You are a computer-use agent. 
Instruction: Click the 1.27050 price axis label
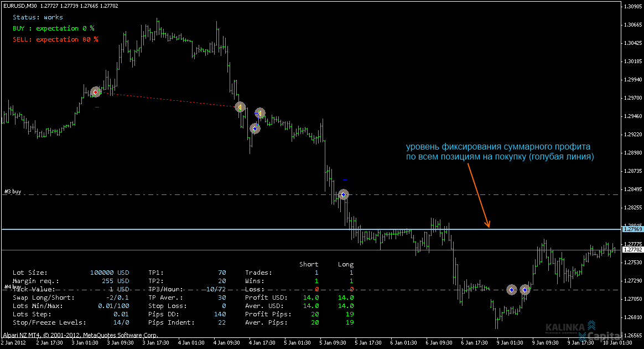coord(633,299)
